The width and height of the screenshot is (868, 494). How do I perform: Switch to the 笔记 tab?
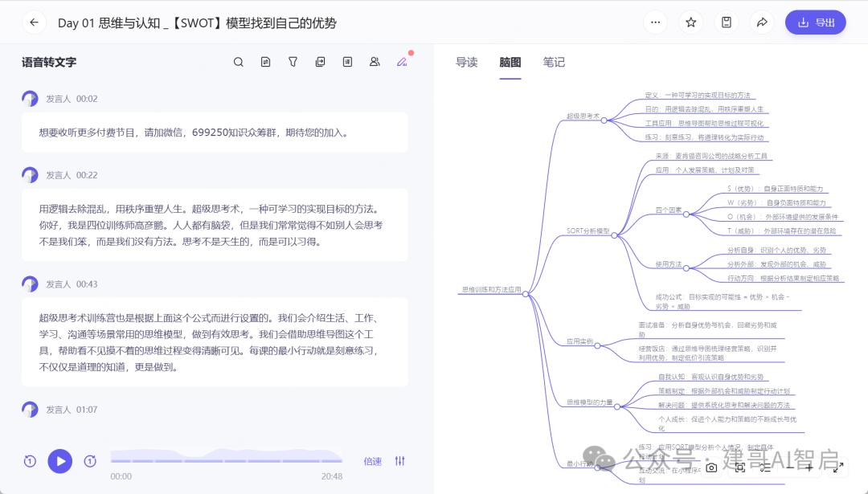pyautogui.click(x=554, y=62)
